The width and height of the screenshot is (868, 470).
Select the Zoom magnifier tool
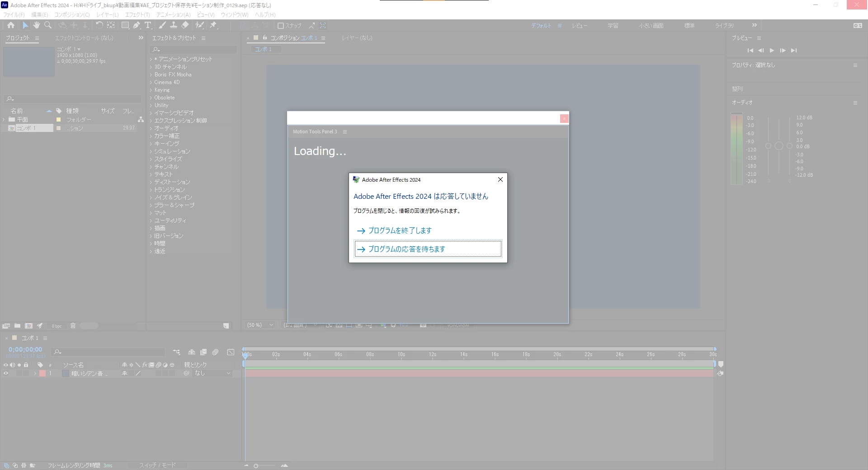click(48, 25)
